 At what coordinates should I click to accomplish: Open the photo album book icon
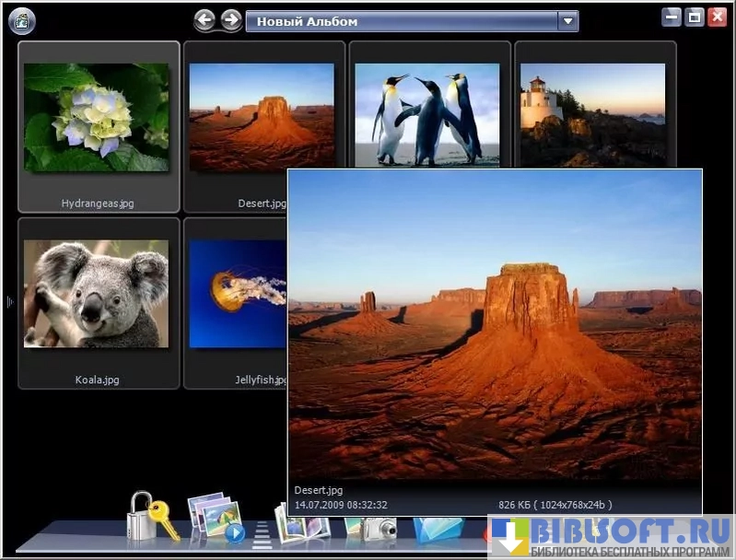pyautogui.click(x=301, y=527)
